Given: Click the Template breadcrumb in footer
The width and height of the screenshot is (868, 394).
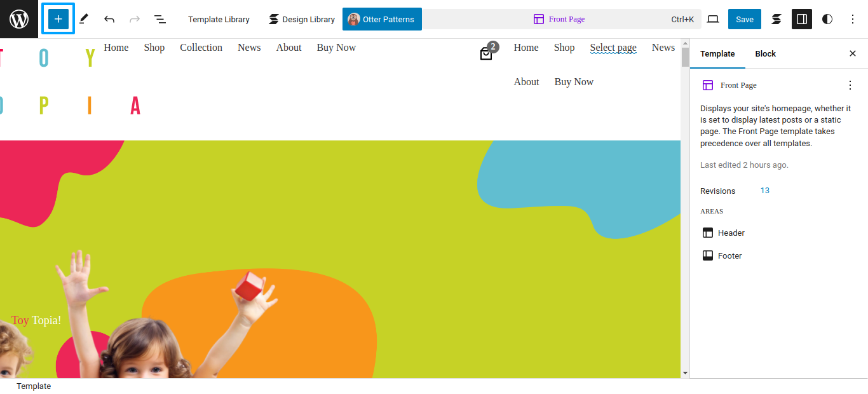Looking at the screenshot, I should 34,386.
